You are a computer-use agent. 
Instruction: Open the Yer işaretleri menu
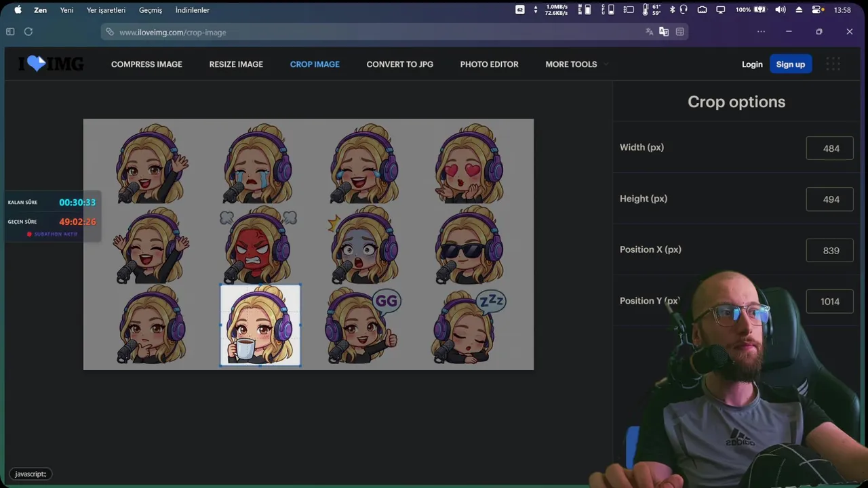click(x=106, y=10)
